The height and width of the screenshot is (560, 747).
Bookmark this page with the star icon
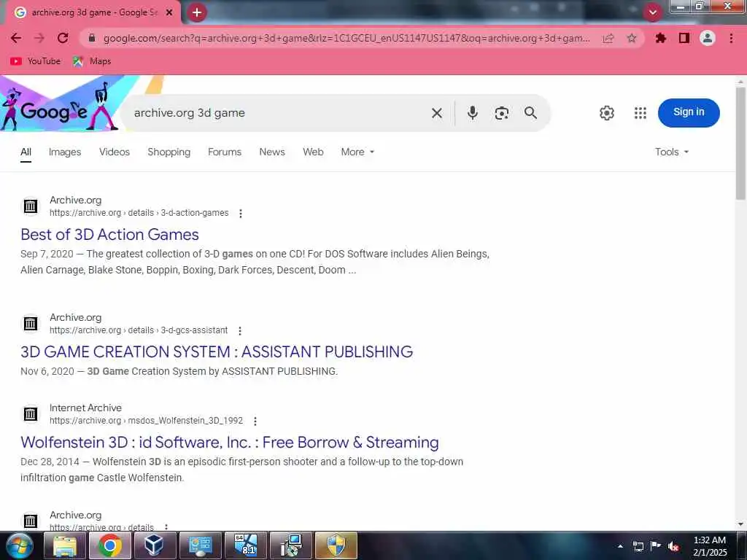click(x=632, y=38)
